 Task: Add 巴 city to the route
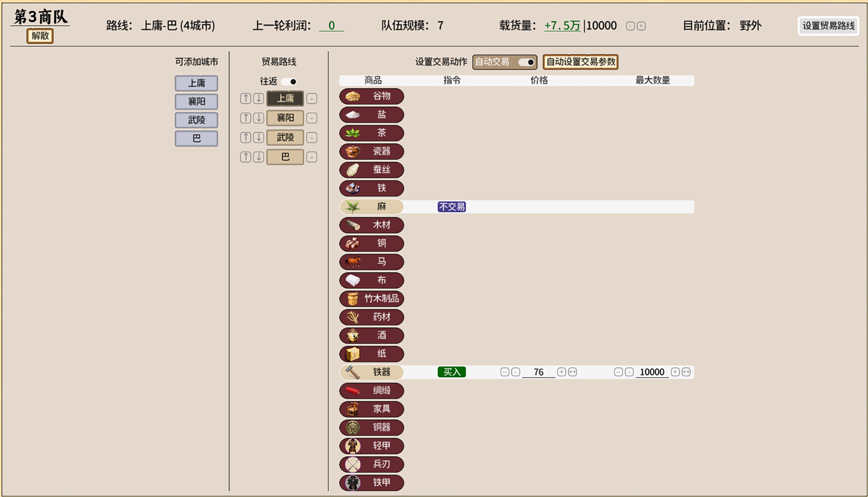click(196, 139)
